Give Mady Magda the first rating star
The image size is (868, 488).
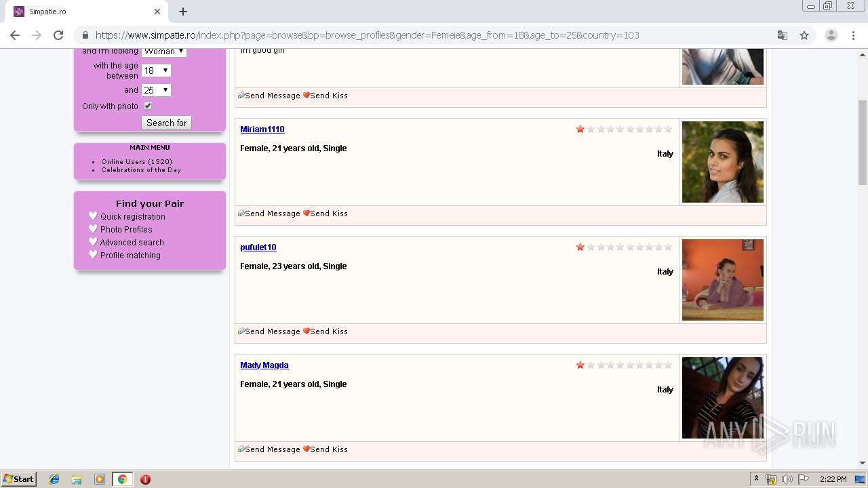580,365
